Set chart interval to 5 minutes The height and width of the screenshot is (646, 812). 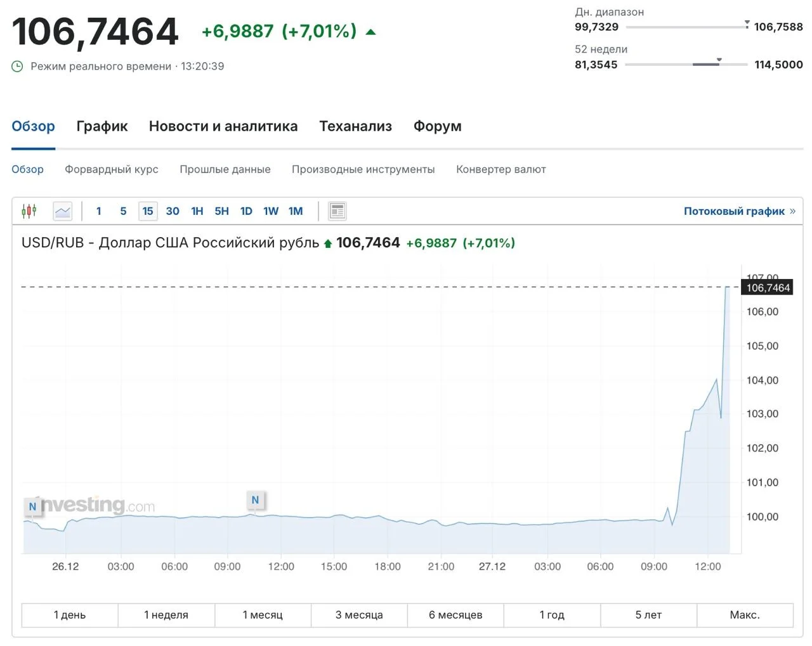(x=123, y=211)
